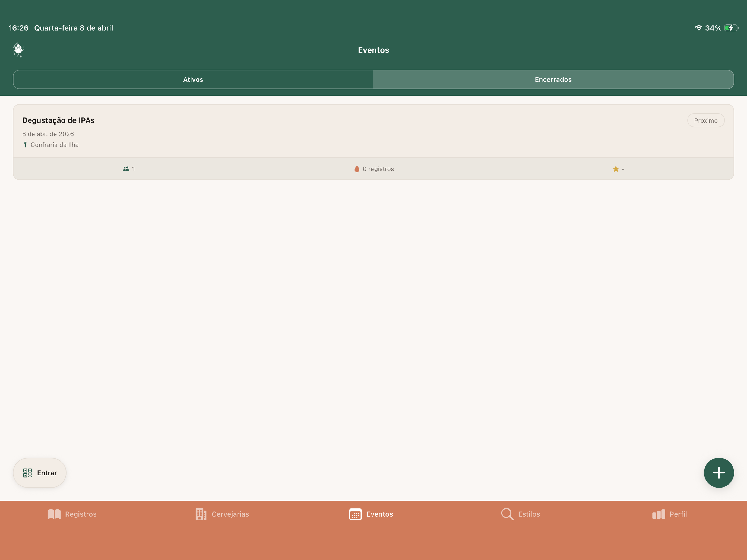Open the Eventos bottom tab

click(371, 514)
